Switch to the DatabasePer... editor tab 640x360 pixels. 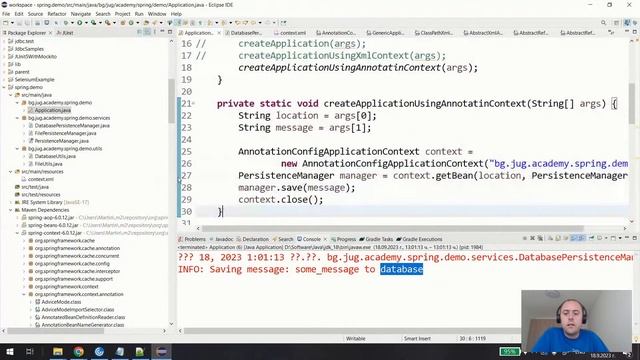click(243, 33)
